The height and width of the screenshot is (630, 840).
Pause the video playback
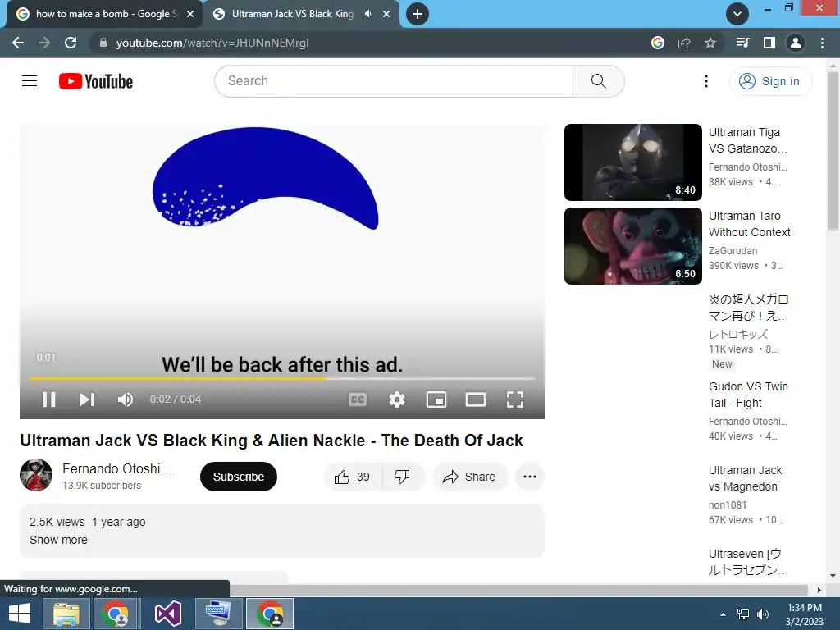coord(48,399)
